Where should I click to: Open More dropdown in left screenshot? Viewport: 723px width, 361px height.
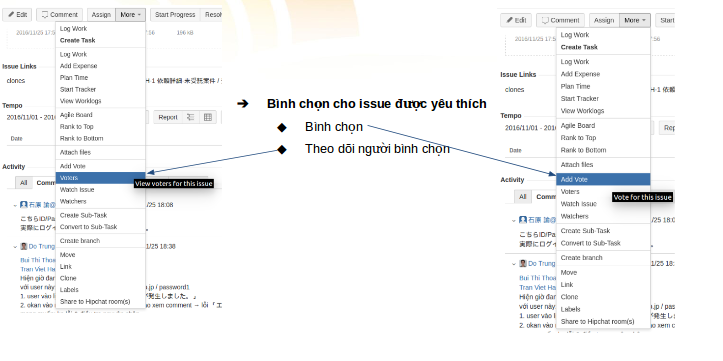[x=130, y=15]
